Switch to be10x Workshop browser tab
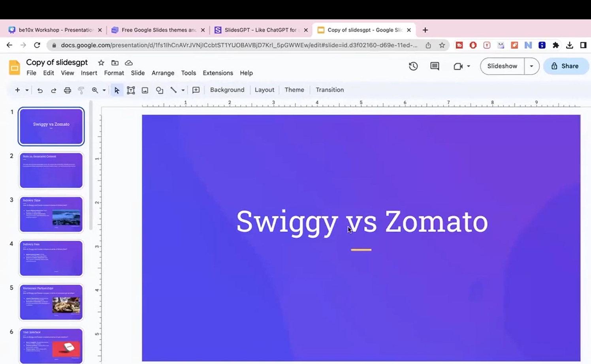This screenshot has height=364, width=591. tap(55, 30)
